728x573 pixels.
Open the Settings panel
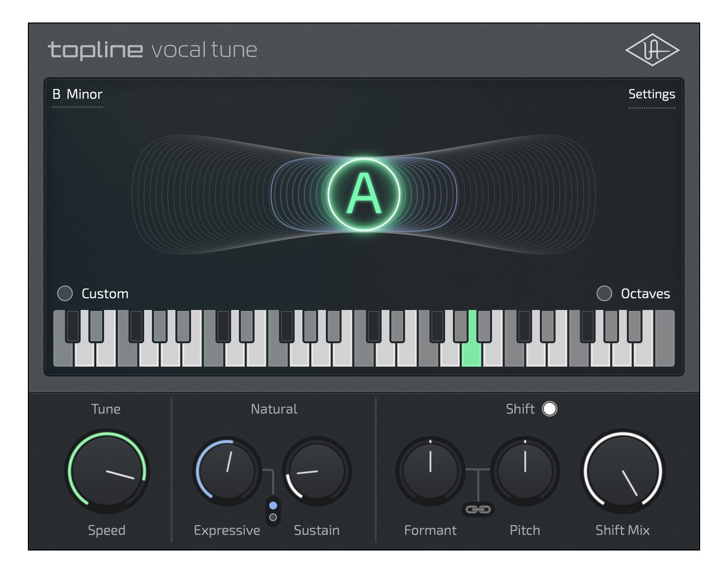coord(652,94)
